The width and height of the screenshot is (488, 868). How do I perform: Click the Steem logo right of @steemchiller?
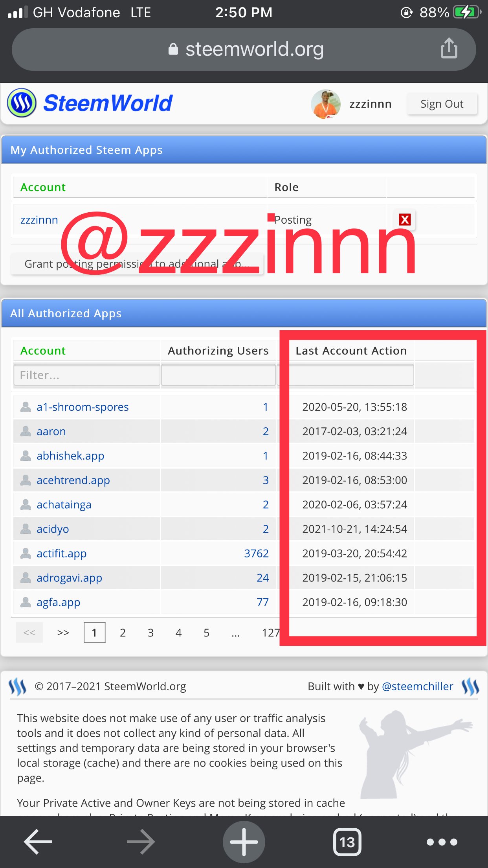tap(470, 687)
